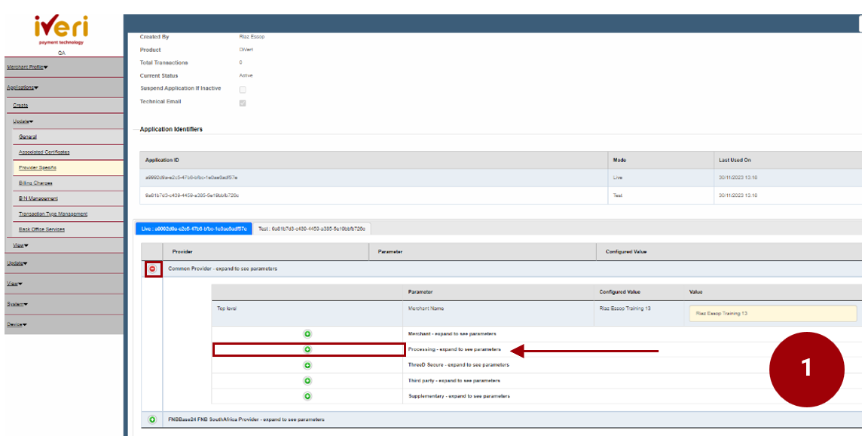The width and height of the screenshot is (868, 436).
Task: Open Associated Certificates in sidebar
Action: point(44,152)
